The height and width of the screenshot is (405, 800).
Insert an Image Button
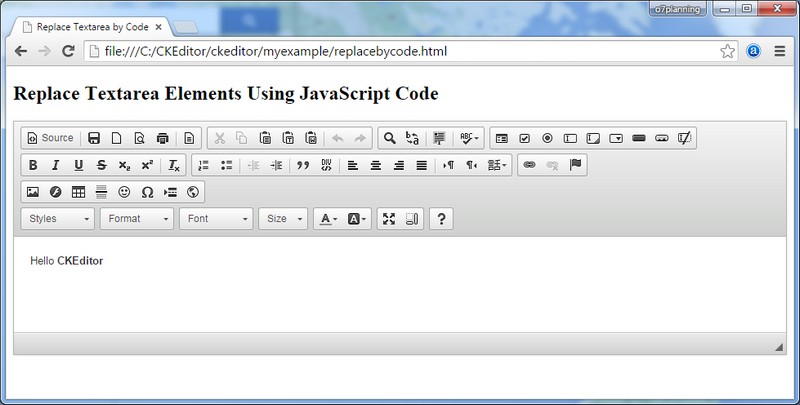[x=662, y=138]
